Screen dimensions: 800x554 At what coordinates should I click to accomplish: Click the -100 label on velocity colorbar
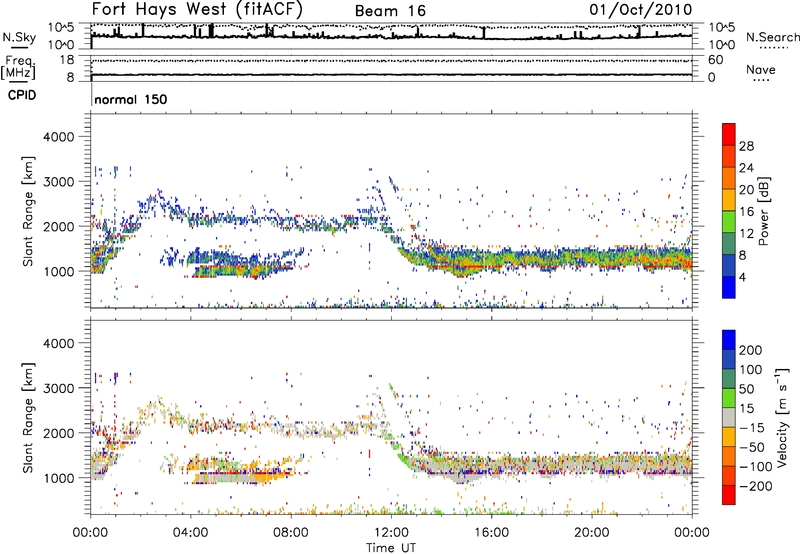[755, 467]
